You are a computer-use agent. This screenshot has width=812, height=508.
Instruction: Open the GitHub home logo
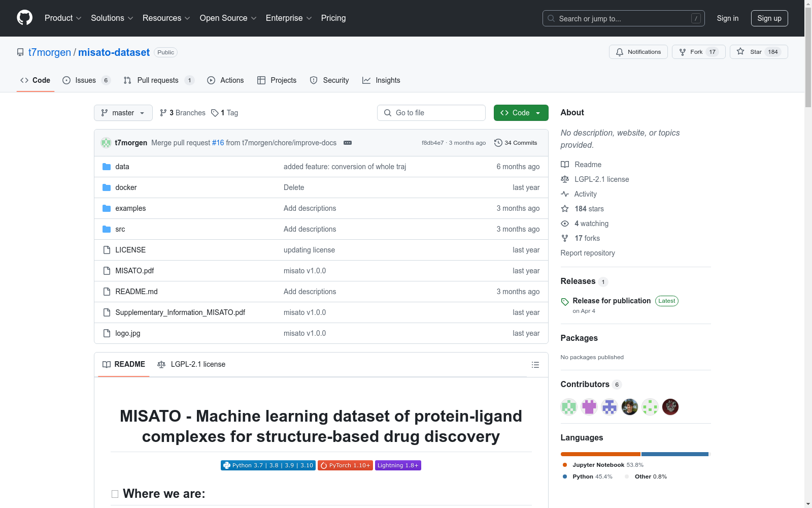click(x=24, y=18)
